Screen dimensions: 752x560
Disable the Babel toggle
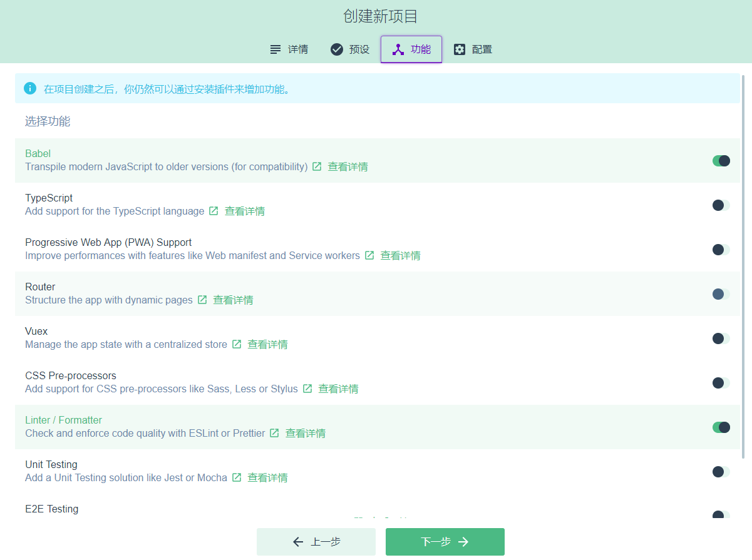[x=721, y=161]
